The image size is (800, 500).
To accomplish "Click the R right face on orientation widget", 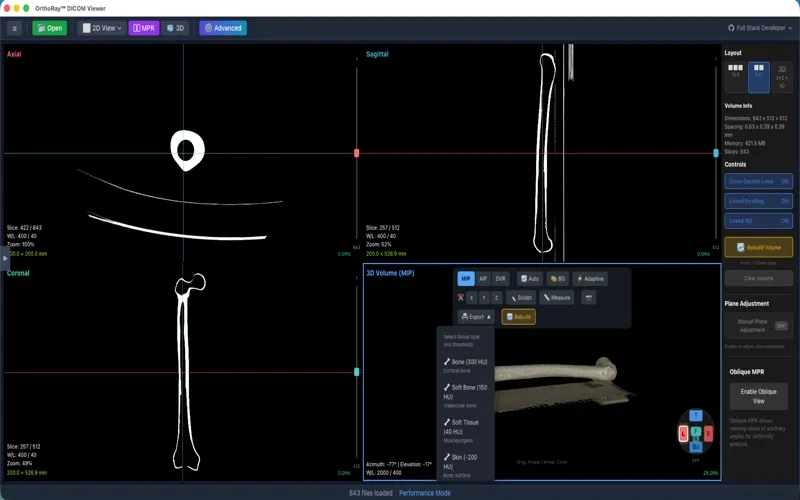I will [x=709, y=434].
